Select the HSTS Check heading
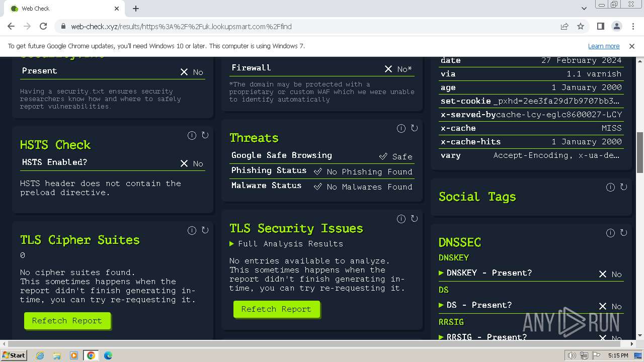 [x=55, y=145]
